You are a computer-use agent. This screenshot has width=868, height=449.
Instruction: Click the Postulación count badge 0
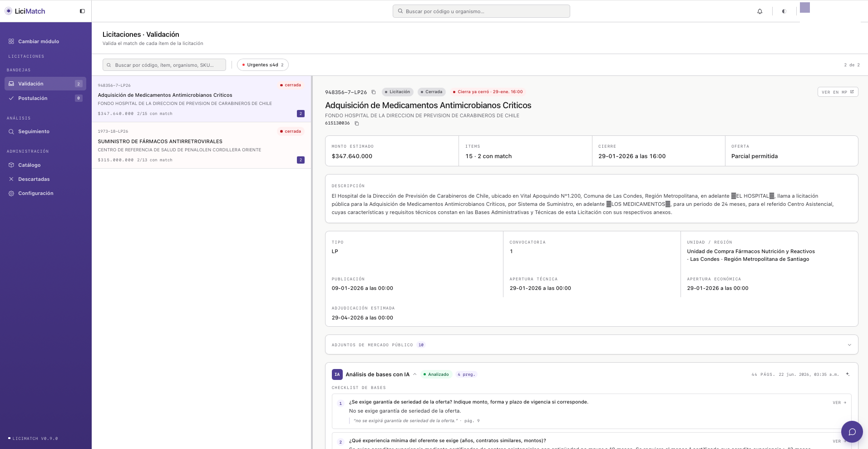79,98
